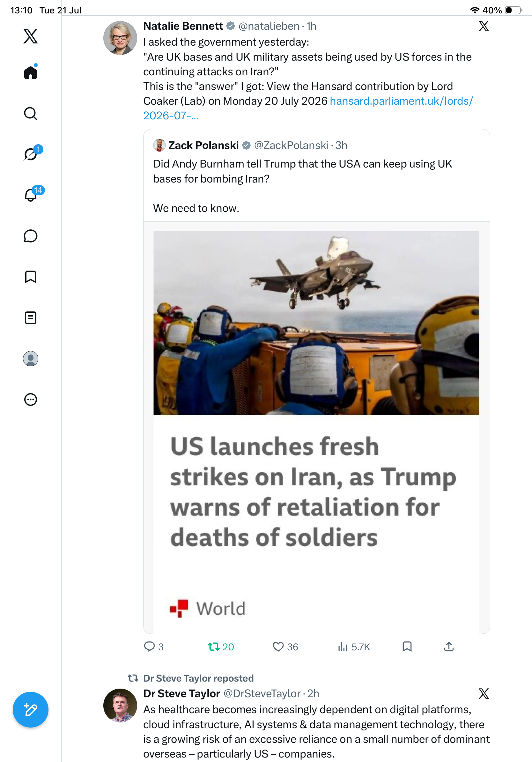Open the Home feed icon in sidebar
Viewport: 532px width, 762px height.
(31, 72)
